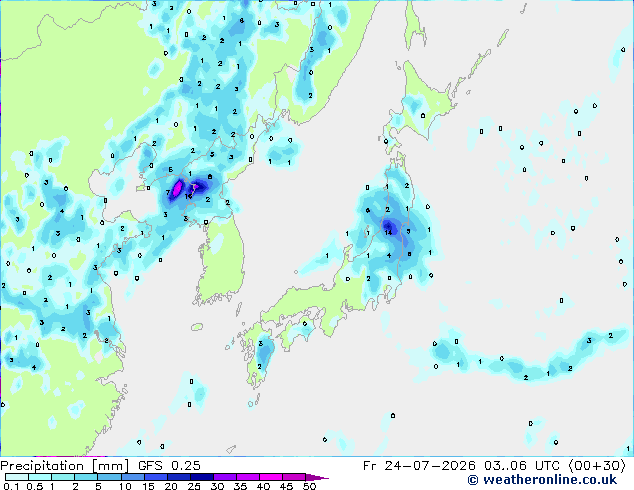634x490 pixels.
Task: Select the lightest legend swatch for 0.1–0.5 mm
Action: (x=17, y=477)
